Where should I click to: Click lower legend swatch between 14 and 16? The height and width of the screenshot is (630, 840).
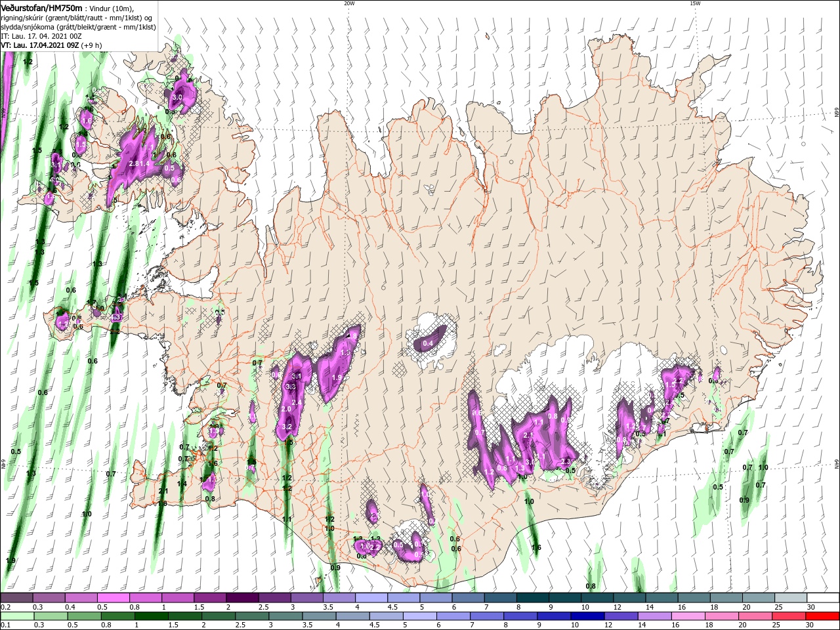click(654, 616)
